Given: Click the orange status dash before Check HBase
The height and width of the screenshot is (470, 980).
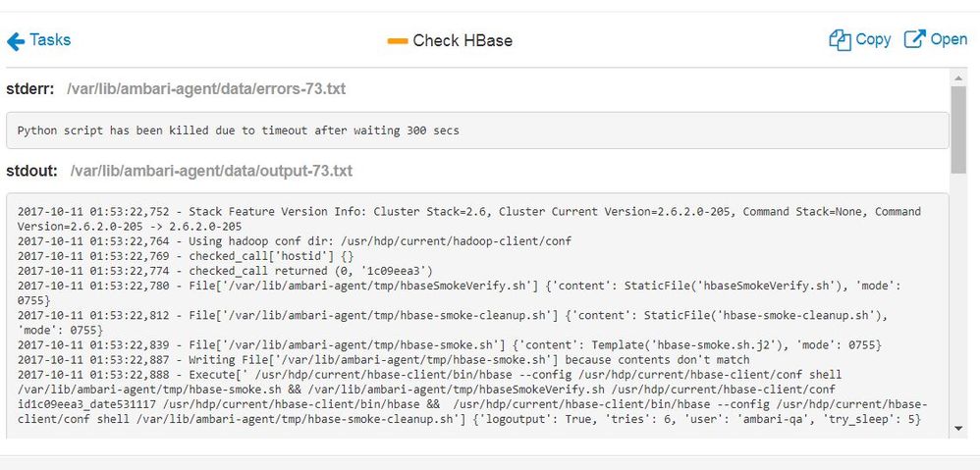Looking at the screenshot, I should [x=398, y=41].
